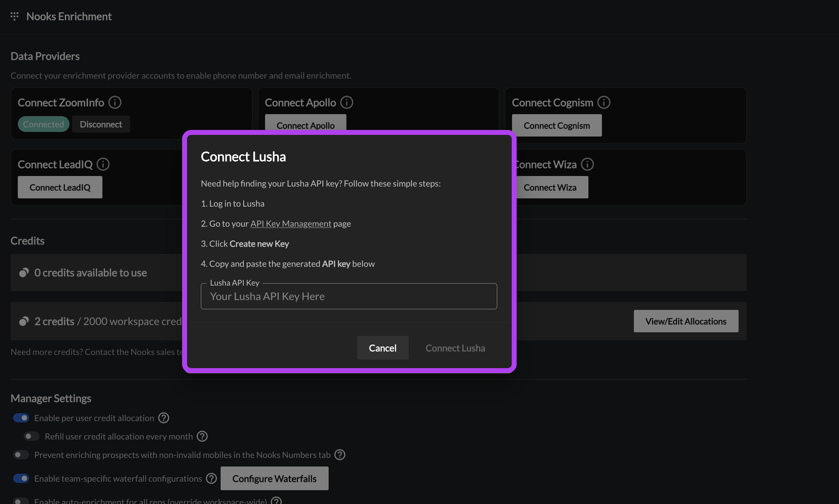The image size is (839, 504).
Task: Open View/Edit Allocations
Action: pos(686,321)
